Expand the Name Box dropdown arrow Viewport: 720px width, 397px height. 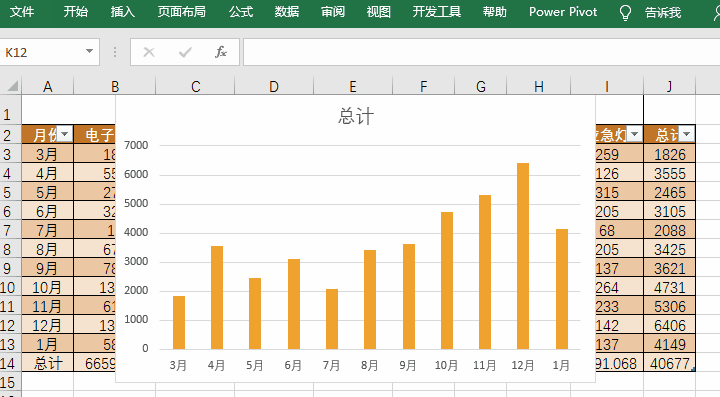coord(90,52)
